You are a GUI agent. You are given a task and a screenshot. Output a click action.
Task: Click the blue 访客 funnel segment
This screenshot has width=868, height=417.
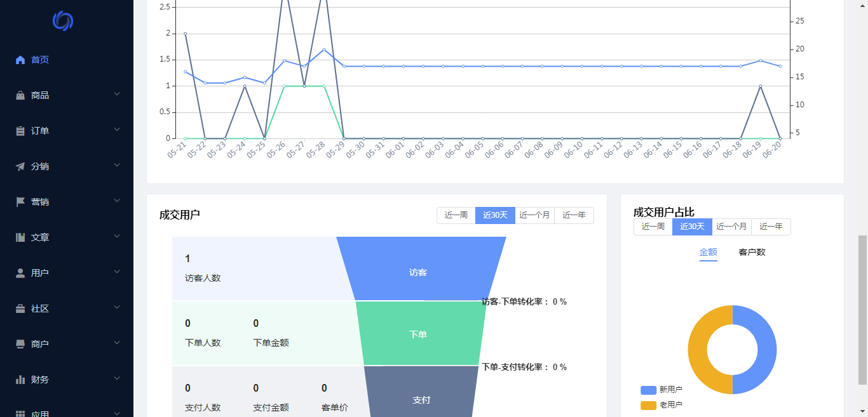421,268
